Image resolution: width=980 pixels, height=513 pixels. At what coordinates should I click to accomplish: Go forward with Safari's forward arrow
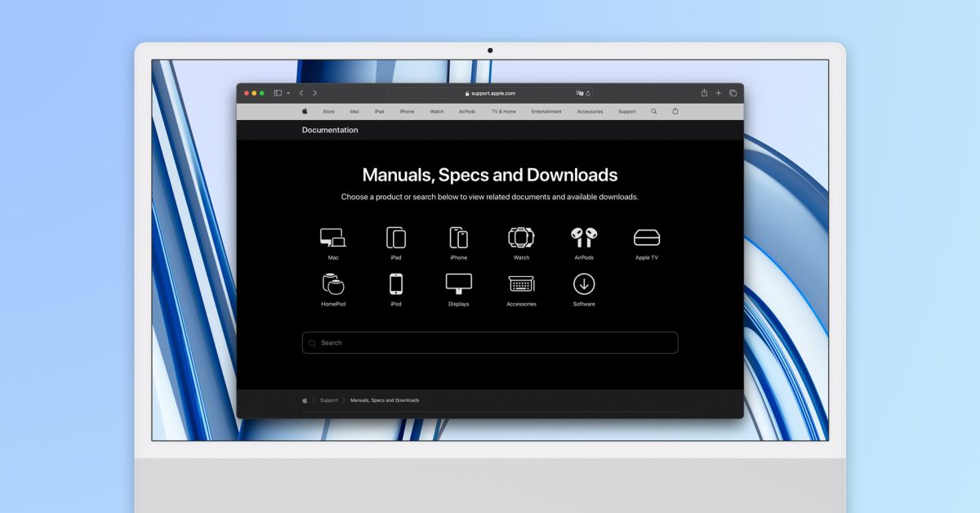pyautogui.click(x=315, y=93)
